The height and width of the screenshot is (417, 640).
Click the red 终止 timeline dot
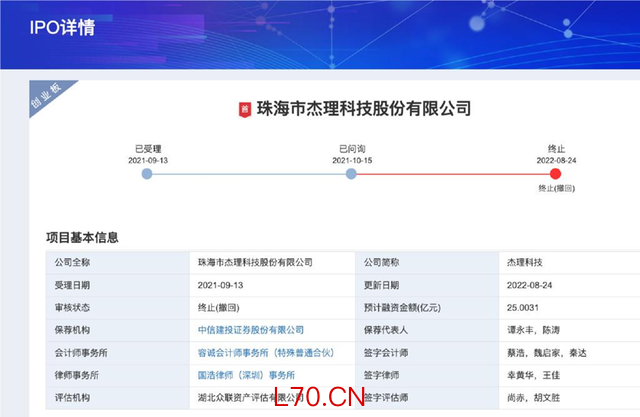(x=556, y=174)
